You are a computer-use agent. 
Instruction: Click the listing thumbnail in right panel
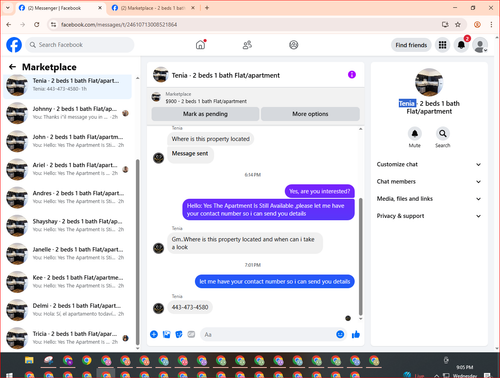(429, 82)
